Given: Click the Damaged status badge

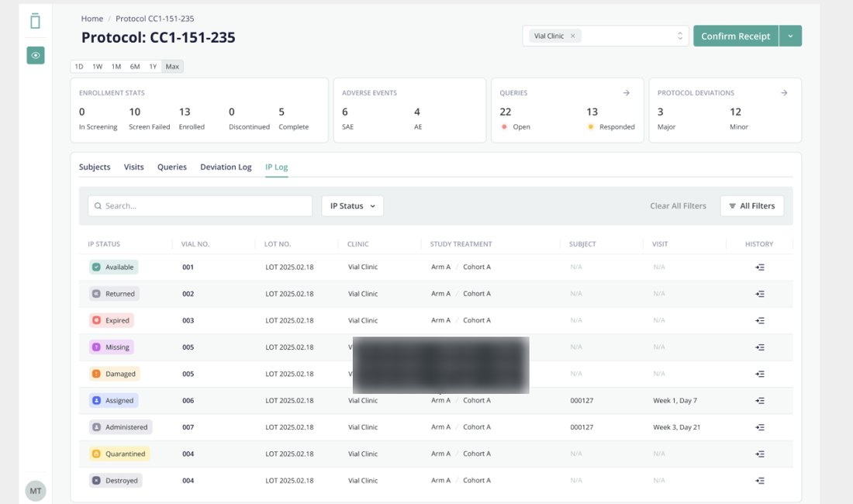Looking at the screenshot, I should pyautogui.click(x=115, y=374).
